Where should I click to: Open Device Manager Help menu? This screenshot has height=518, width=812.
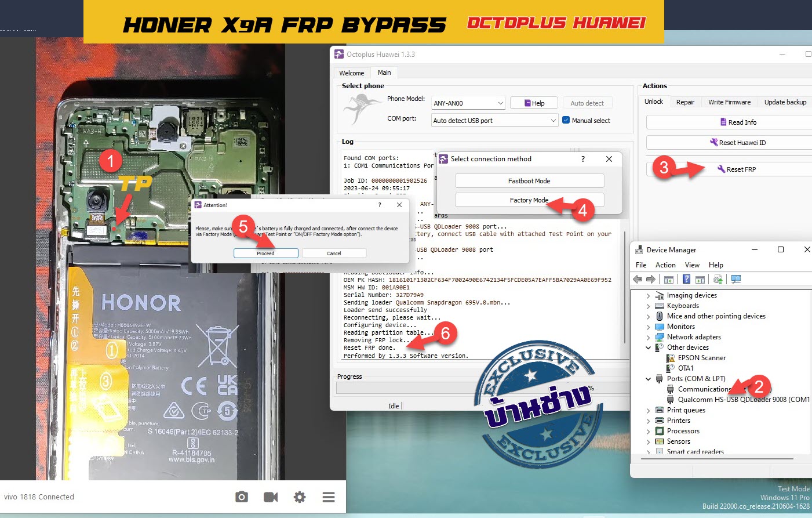click(716, 265)
